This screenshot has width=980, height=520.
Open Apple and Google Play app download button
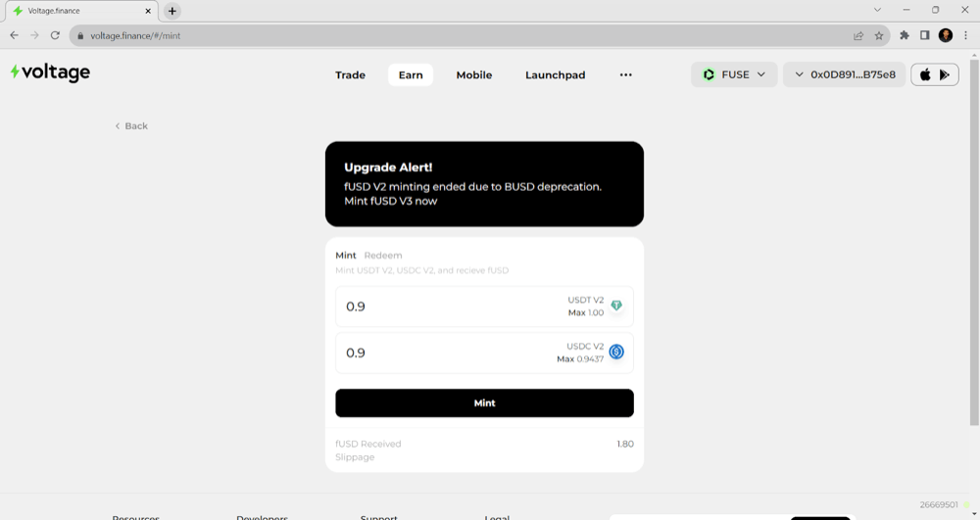point(934,74)
